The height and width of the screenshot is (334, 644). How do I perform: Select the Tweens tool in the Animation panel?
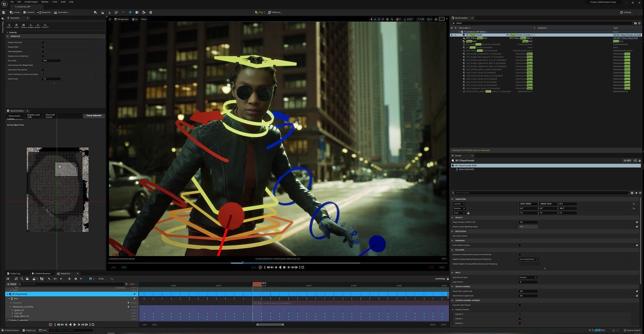[23, 26]
